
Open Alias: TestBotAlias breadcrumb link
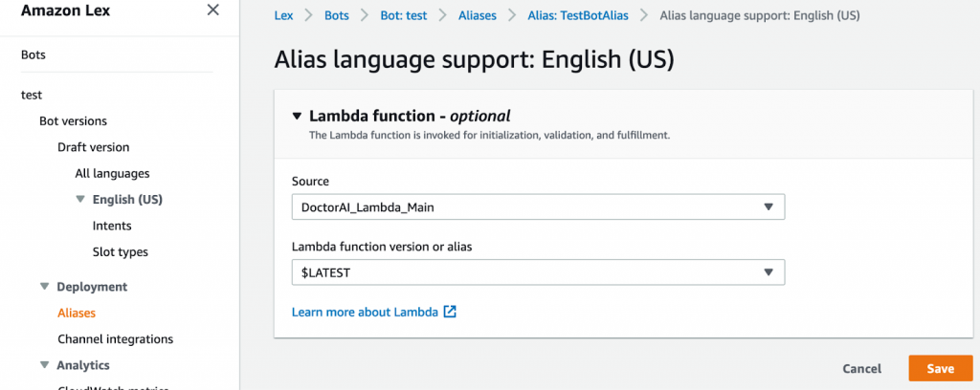click(577, 15)
